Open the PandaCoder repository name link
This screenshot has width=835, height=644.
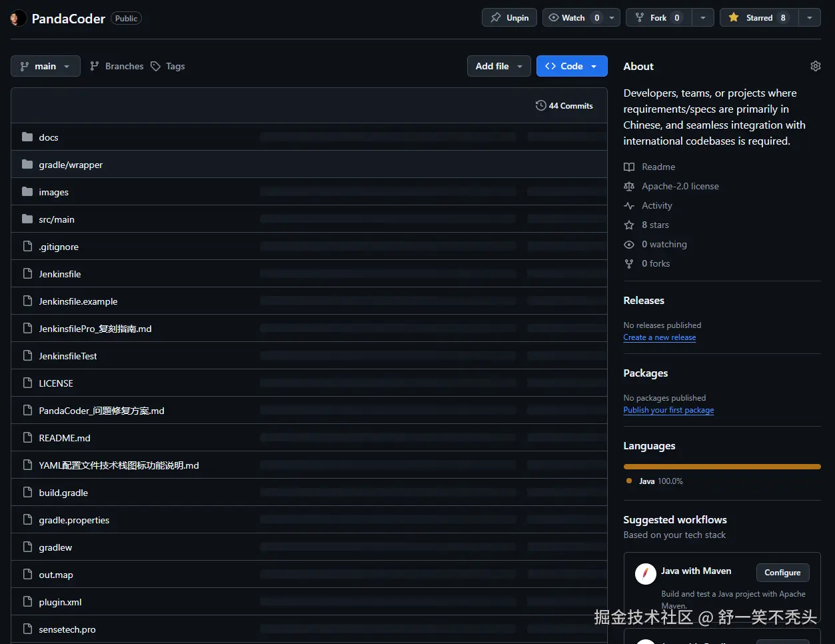[x=68, y=19]
